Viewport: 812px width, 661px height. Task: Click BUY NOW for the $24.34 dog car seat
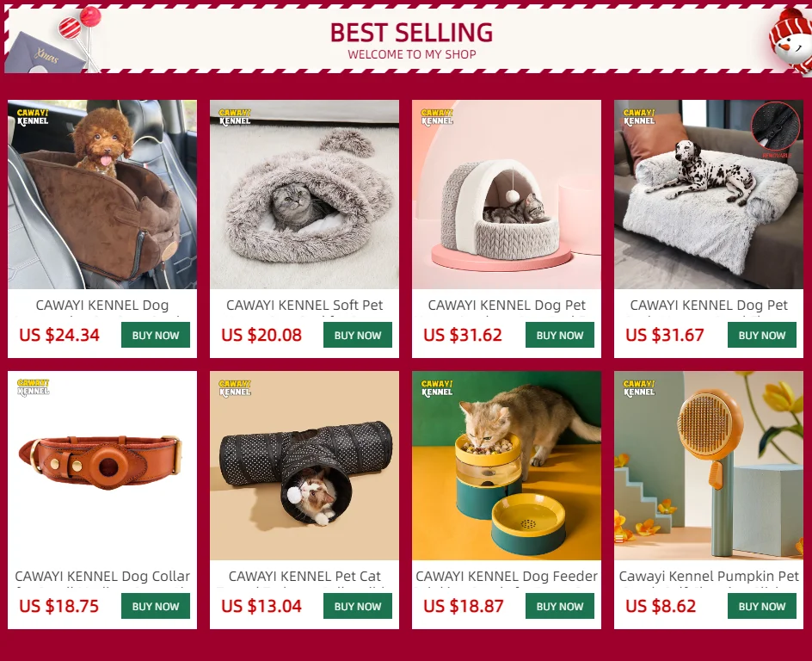[156, 335]
